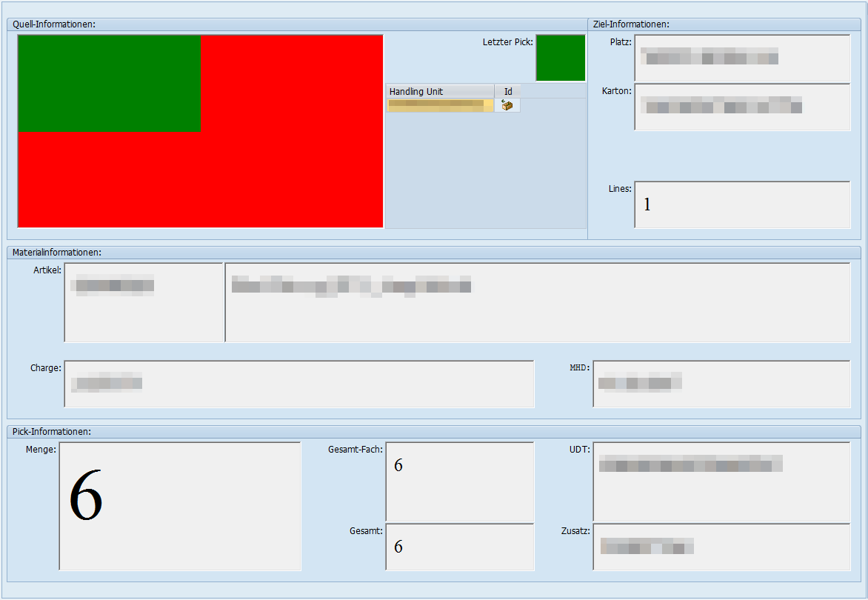Click the MHD date field
Screen dimensions: 868x600
pyautogui.click(x=721, y=384)
